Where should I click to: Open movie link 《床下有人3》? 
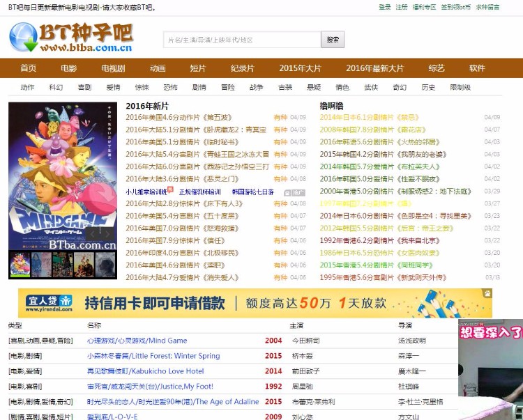[184, 203]
